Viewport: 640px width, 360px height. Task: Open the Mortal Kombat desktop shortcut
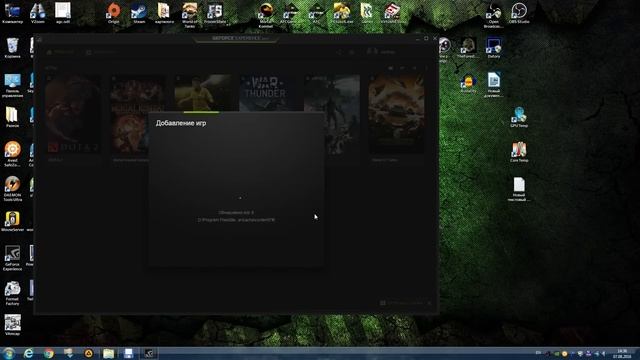[x=266, y=14]
